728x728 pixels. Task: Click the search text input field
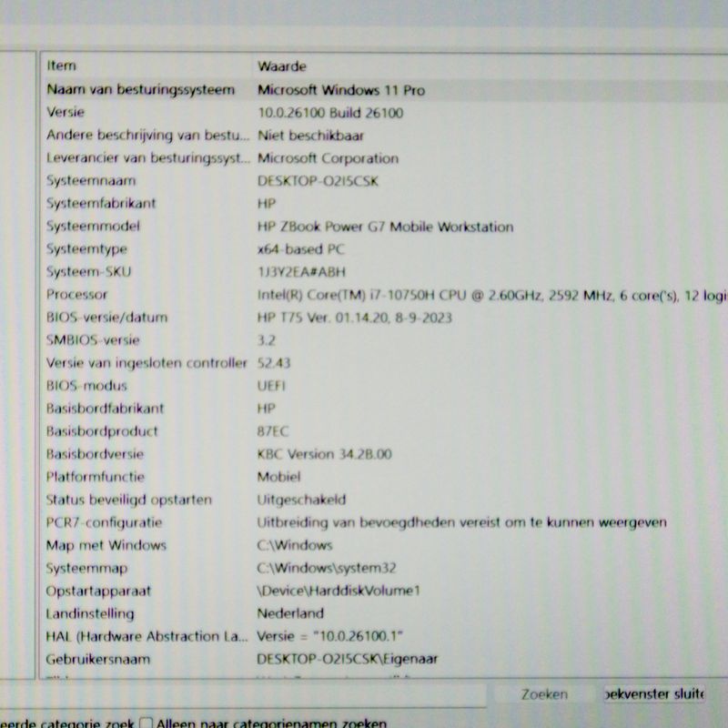tap(246, 694)
